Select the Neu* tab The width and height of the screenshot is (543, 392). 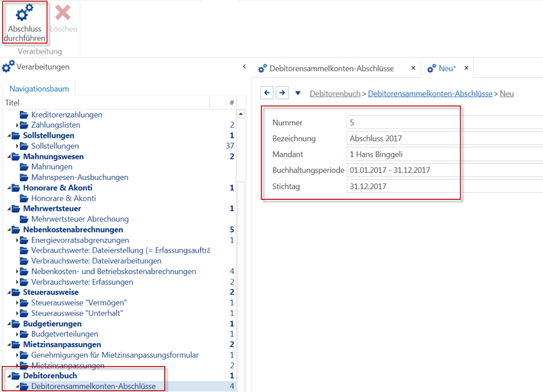447,69
